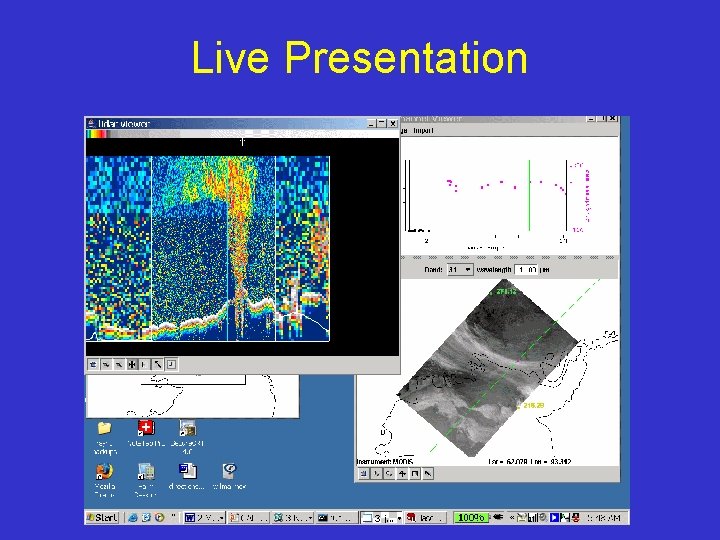Click the green 100% battery indicator

(x=471, y=518)
